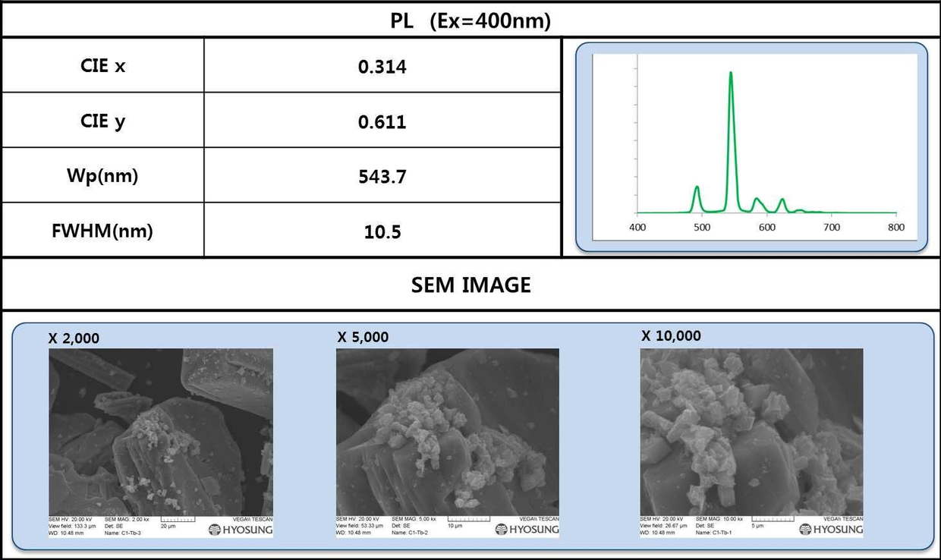Click the 0.314 value cell
The image size is (941, 560).
(x=382, y=67)
